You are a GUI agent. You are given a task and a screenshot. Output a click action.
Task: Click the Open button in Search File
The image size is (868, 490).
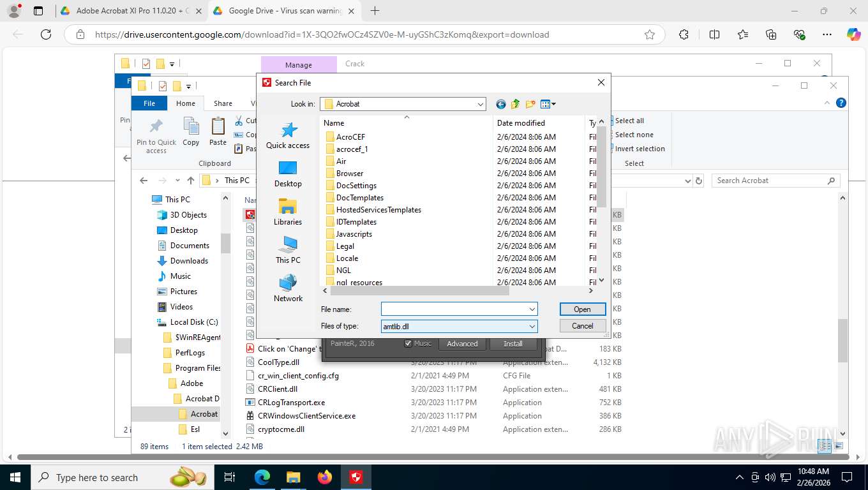[x=582, y=309]
